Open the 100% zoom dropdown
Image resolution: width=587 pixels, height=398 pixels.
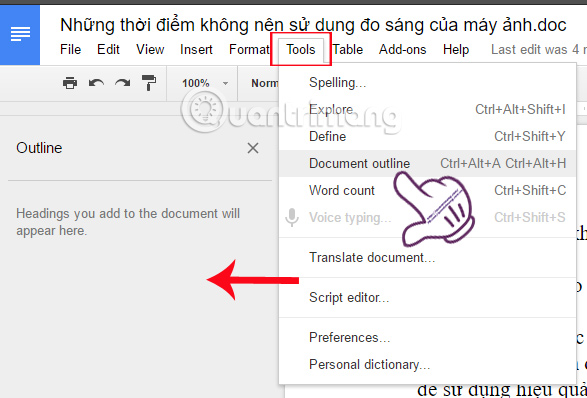tap(205, 83)
